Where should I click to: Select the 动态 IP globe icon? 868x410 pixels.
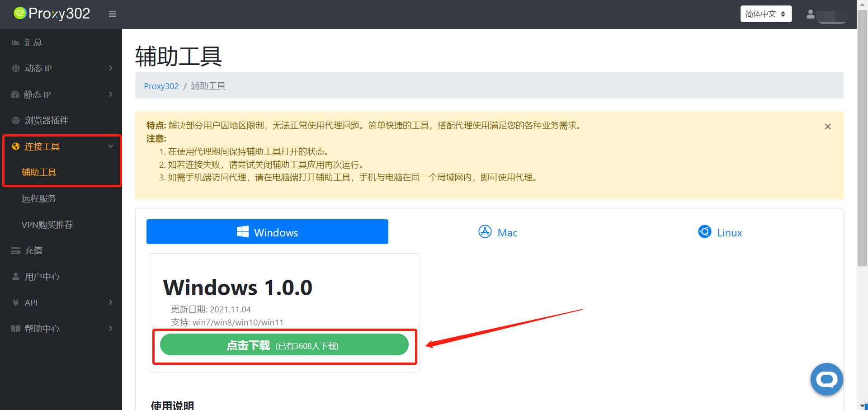pos(15,68)
